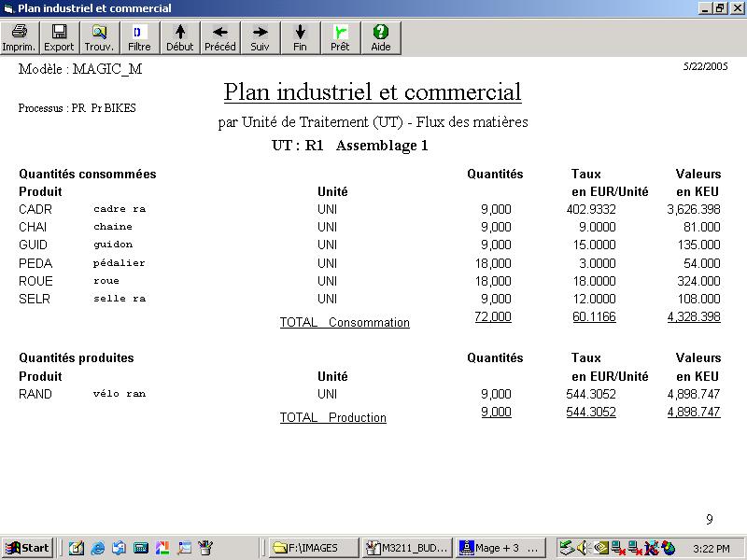This screenshot has width=747, height=560.
Task: Click the total consumption value 4,328.398
Action: click(694, 316)
